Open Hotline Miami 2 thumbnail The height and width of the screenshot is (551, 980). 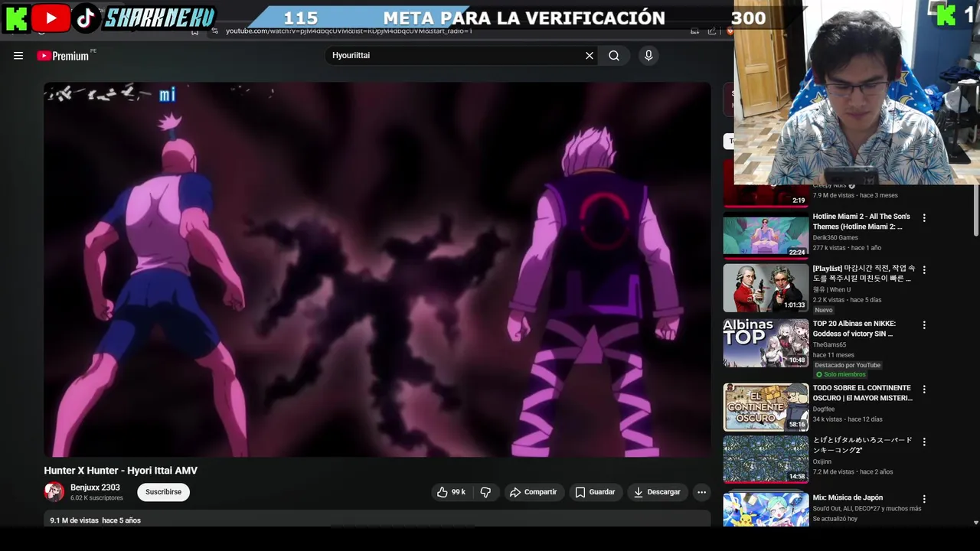point(766,235)
